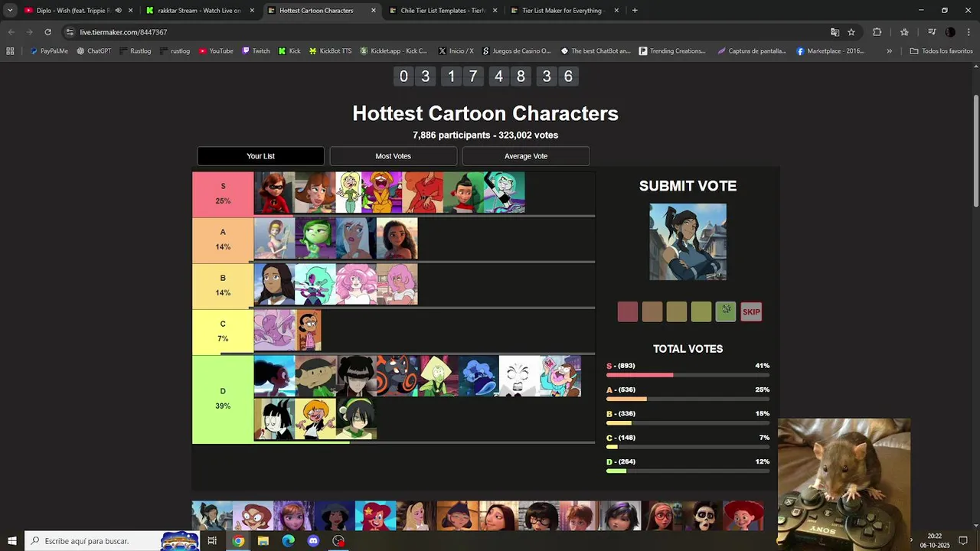
Task: Click the C tier label cell
Action: pos(223,332)
